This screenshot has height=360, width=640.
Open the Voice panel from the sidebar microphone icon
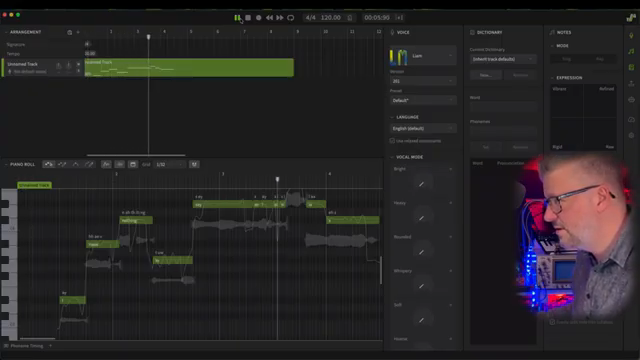[x=631, y=36]
